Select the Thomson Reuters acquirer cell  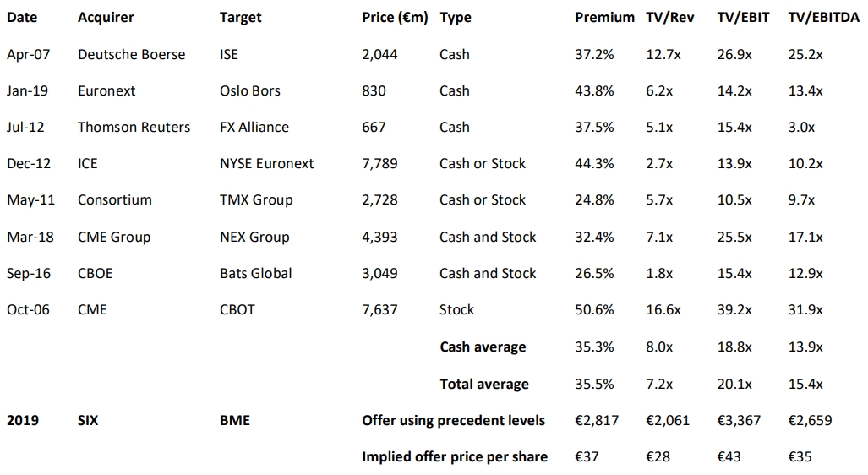tap(134, 127)
